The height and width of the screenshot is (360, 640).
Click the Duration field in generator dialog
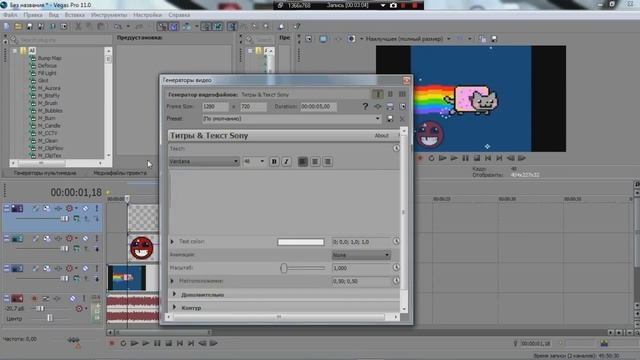(x=318, y=107)
